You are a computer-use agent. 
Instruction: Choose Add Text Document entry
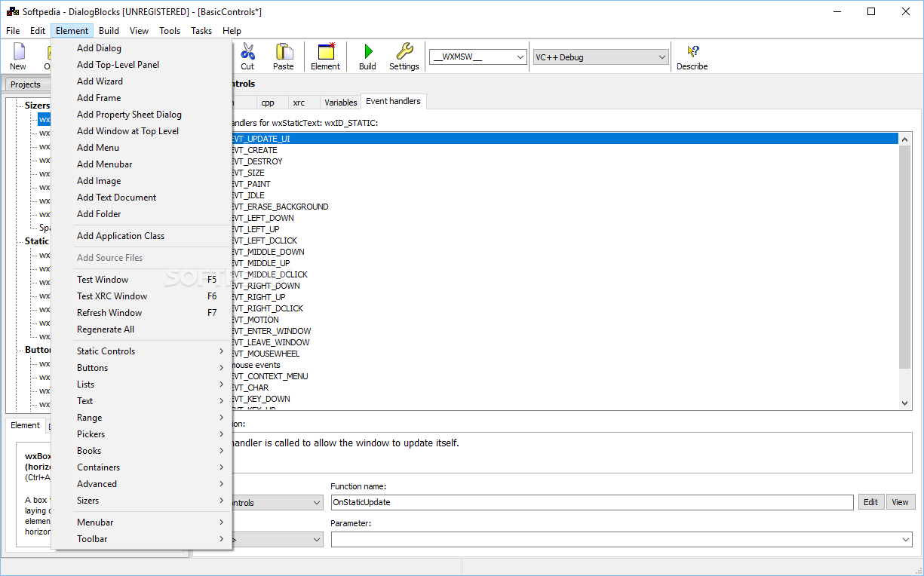point(142,198)
